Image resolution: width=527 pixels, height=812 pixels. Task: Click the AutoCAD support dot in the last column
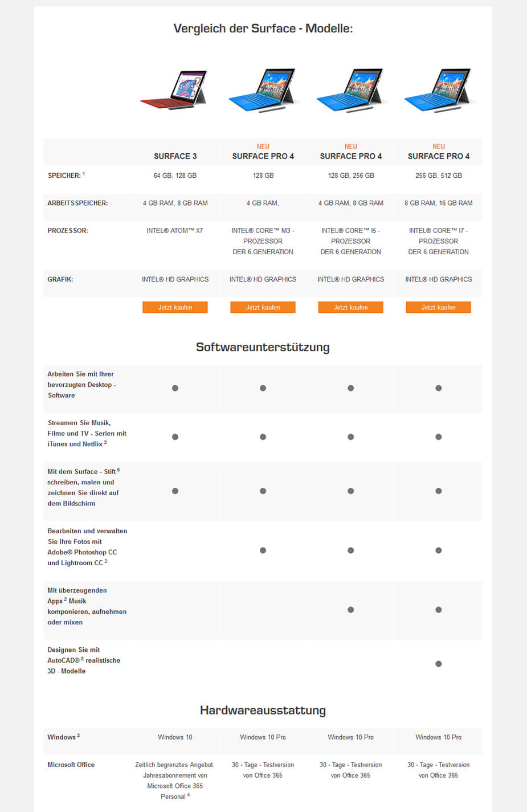[439, 663]
